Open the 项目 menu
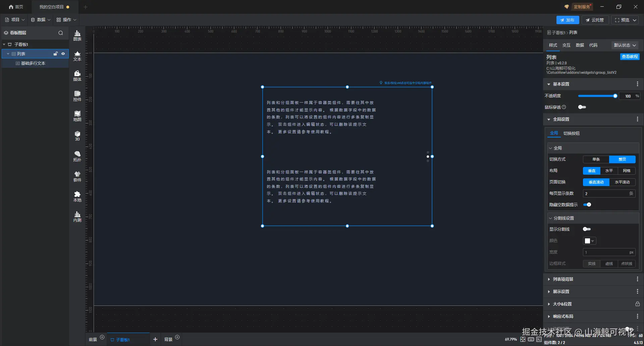Screen dimensions: 644x346 pyautogui.click(x=15, y=20)
